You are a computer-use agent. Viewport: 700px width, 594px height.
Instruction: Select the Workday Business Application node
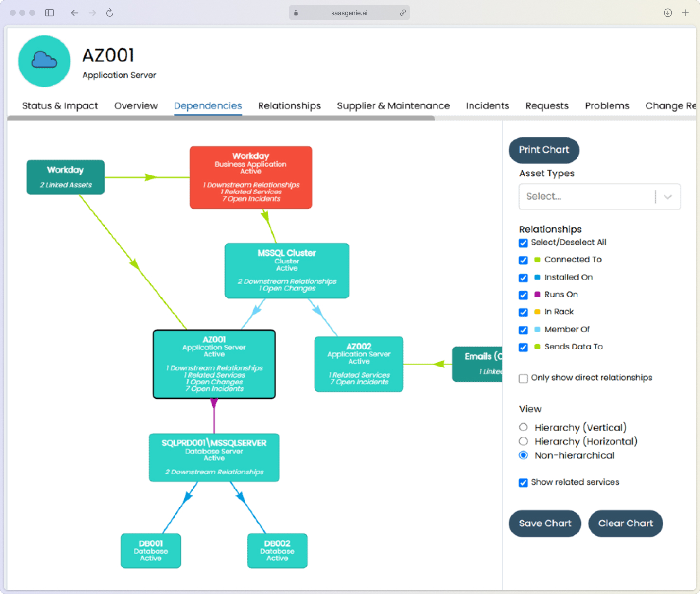[x=250, y=177]
